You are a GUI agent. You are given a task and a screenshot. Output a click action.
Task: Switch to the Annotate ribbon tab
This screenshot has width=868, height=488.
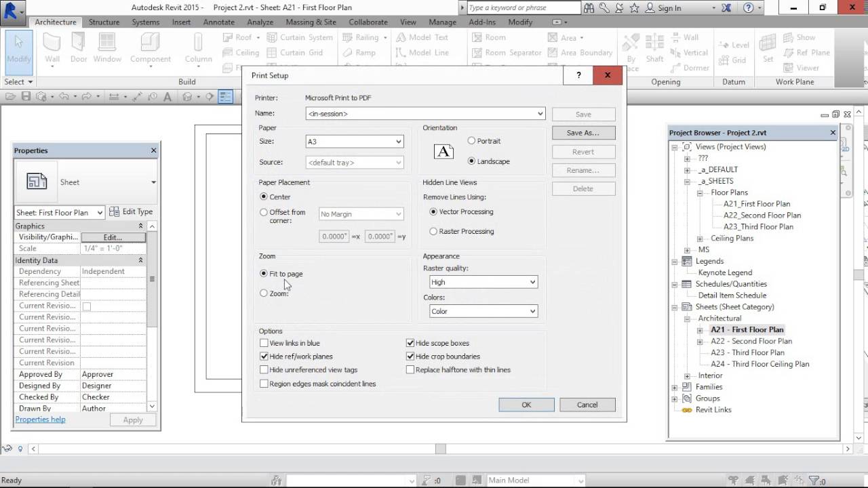coord(218,22)
